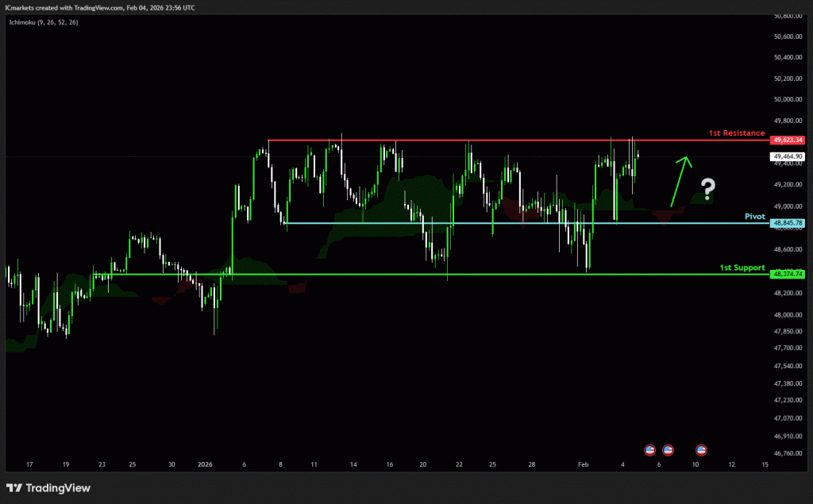Click the TradingView logo in the bottom corner
The height and width of the screenshot is (504, 813).
coord(48,487)
